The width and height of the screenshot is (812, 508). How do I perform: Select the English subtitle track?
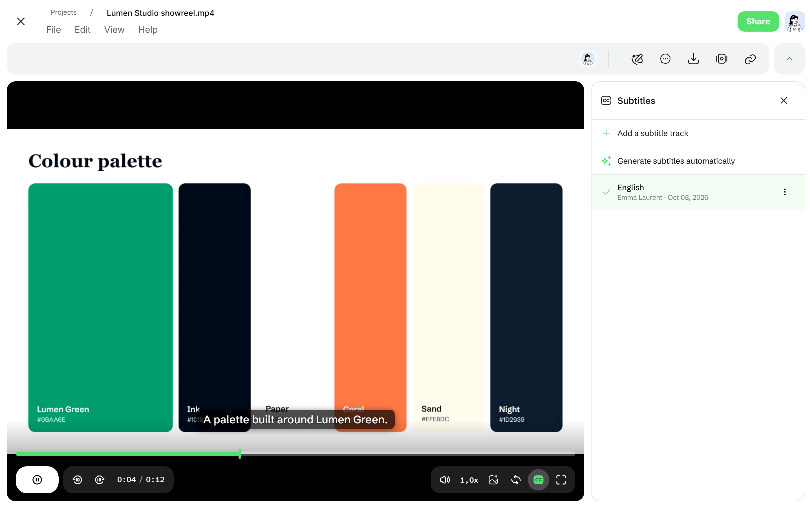(698, 192)
